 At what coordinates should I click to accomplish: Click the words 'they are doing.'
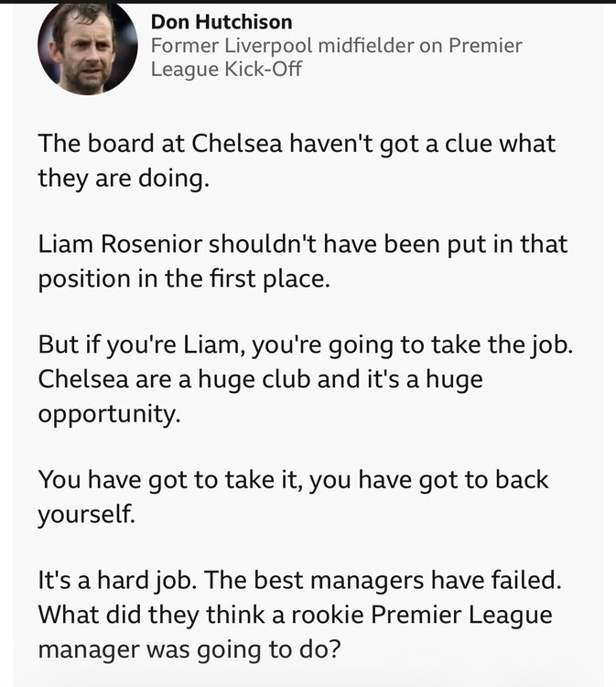click(x=124, y=179)
